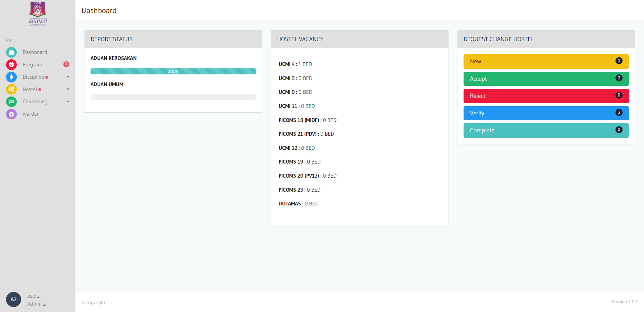Click the Aduan Kerosakan 100% progress bar
Viewport: 644px width, 312px height.
tap(173, 71)
